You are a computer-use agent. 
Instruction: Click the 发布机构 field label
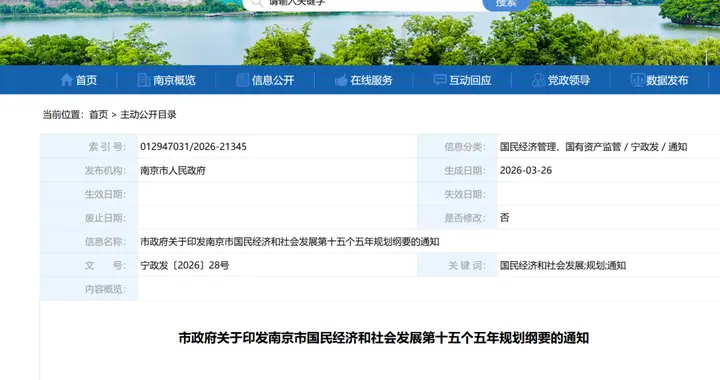pos(105,171)
